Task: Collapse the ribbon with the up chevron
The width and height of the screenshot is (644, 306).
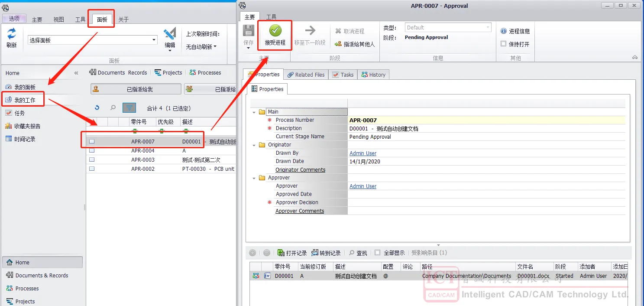Action: (634, 57)
